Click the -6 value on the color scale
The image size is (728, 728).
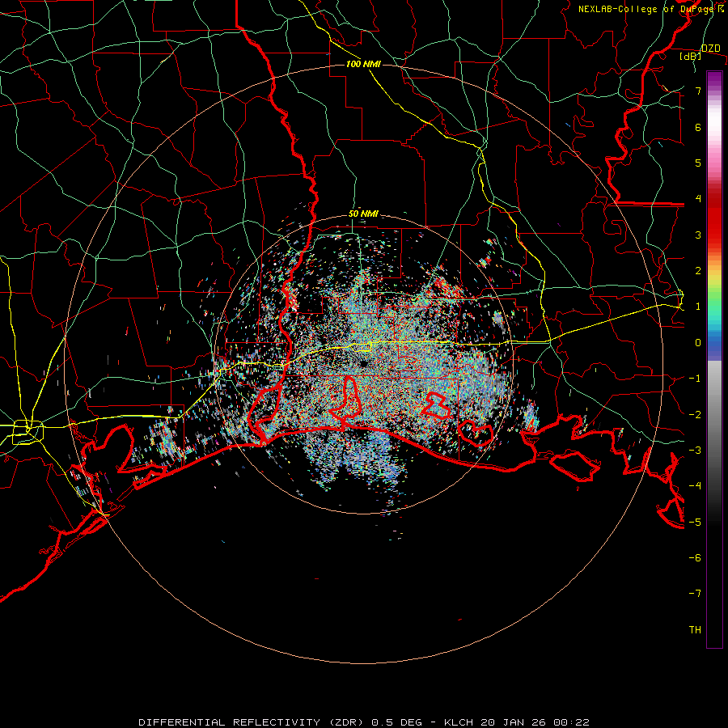tap(695, 558)
